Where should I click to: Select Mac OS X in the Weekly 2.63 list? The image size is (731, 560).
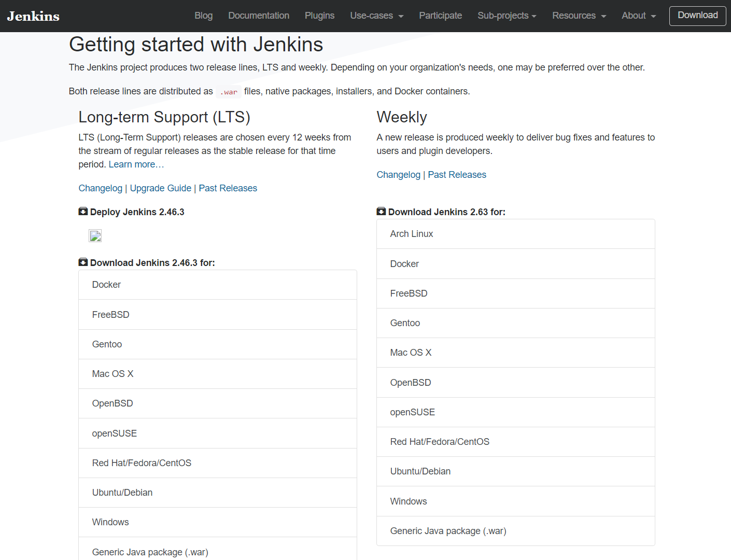tap(516, 353)
